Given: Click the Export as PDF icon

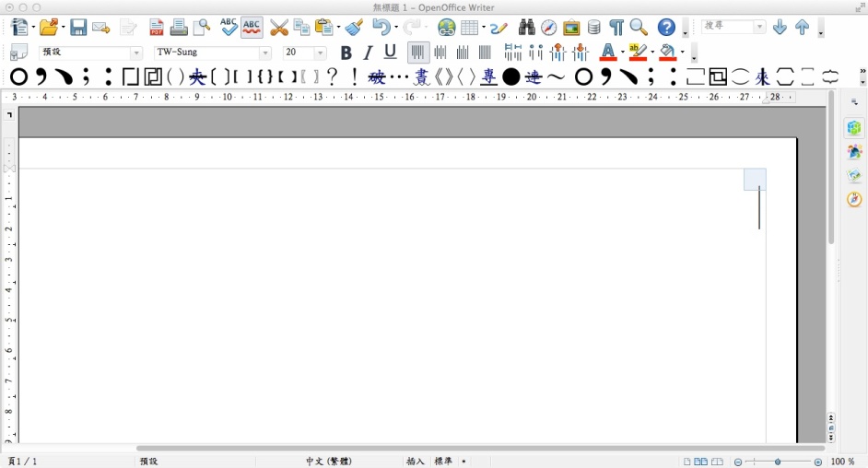Looking at the screenshot, I should click(x=157, y=28).
